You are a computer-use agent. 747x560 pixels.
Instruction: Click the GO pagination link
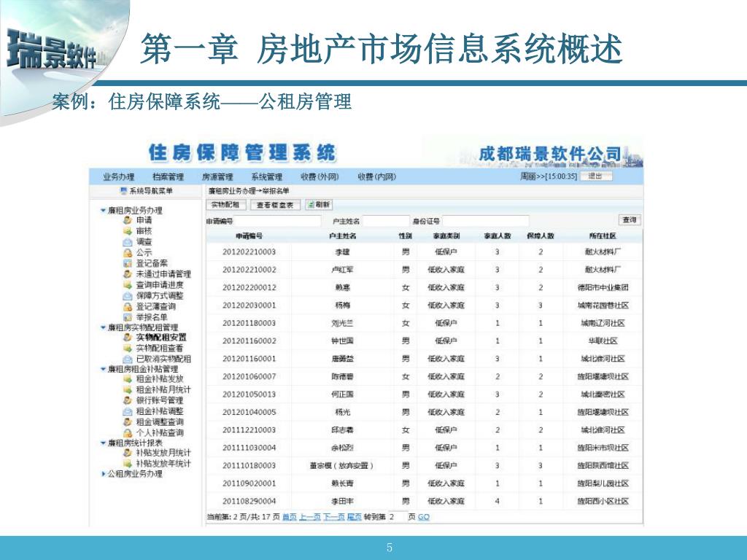click(424, 517)
